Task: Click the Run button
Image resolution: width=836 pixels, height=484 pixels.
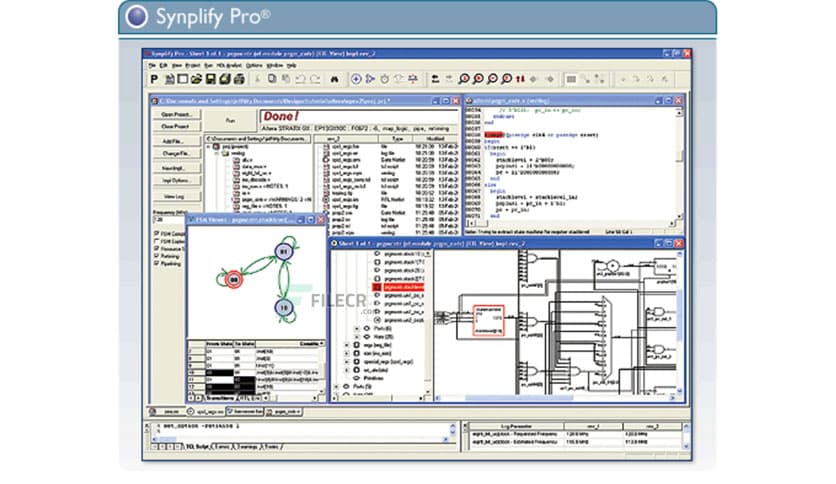Action: tap(230, 120)
